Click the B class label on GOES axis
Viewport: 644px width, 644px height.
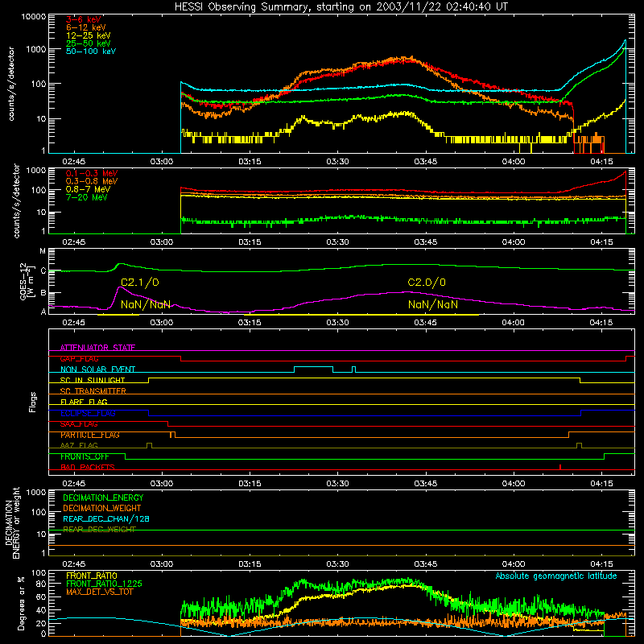43,293
